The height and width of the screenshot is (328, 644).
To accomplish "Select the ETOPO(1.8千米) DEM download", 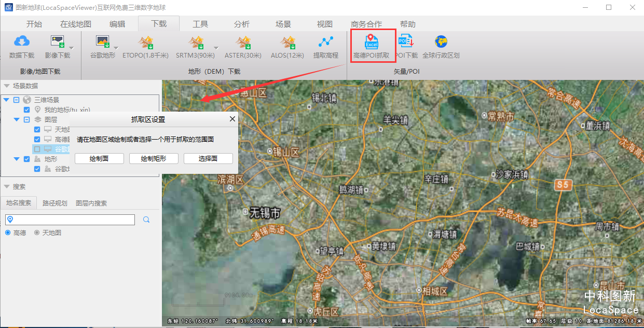I will (x=145, y=47).
